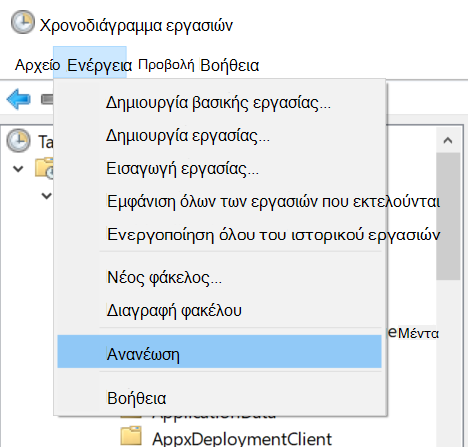Choose Βοήθεια at bottom of Ενέργεια menu
468x447 pixels.
pyautogui.click(x=219, y=398)
